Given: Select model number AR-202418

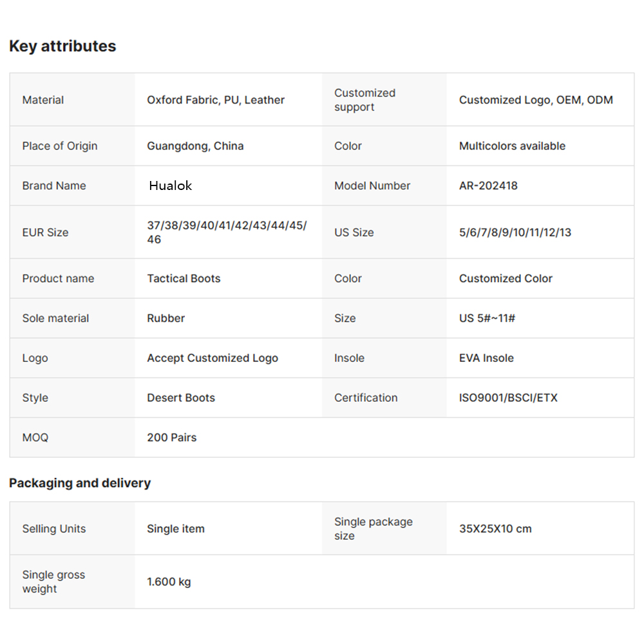Looking at the screenshot, I should (488, 186).
